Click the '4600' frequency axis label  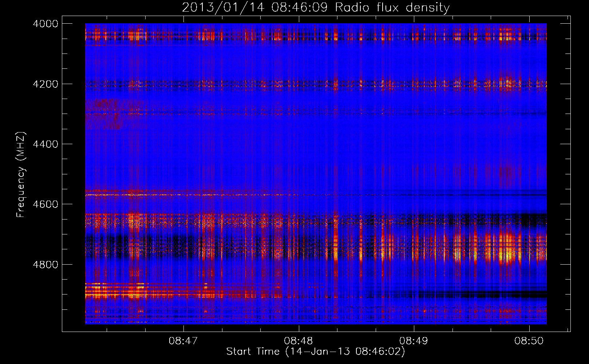[x=46, y=204]
